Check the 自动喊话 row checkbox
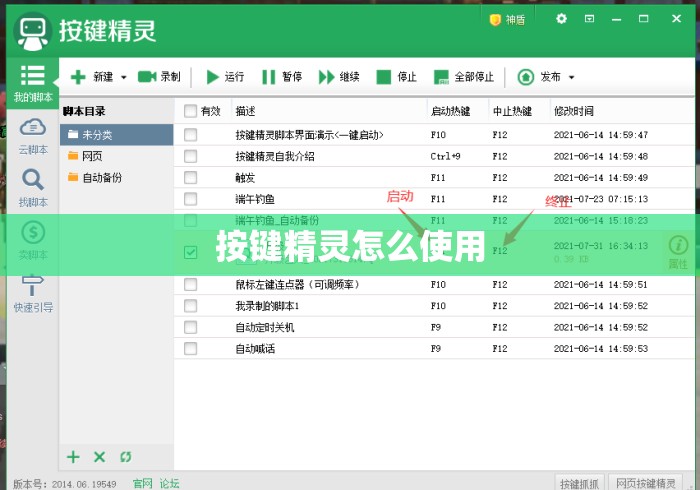Viewport: 700px width, 490px height. point(191,349)
